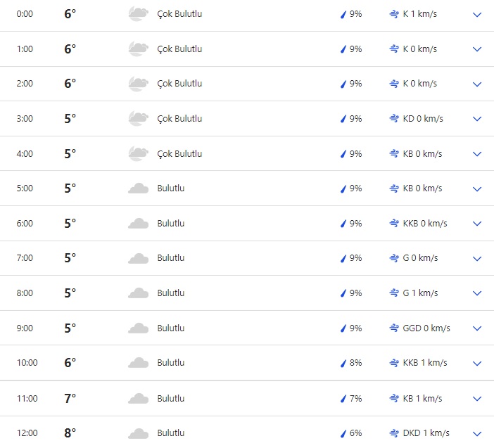Expand the 4:00 hourly row arrow
The height and width of the screenshot is (448, 494).
pyautogui.click(x=477, y=154)
